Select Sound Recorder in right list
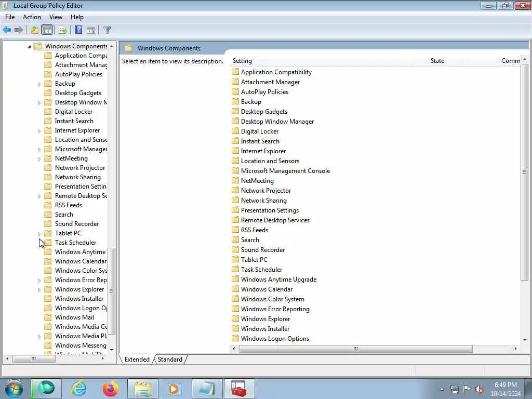 (262, 250)
